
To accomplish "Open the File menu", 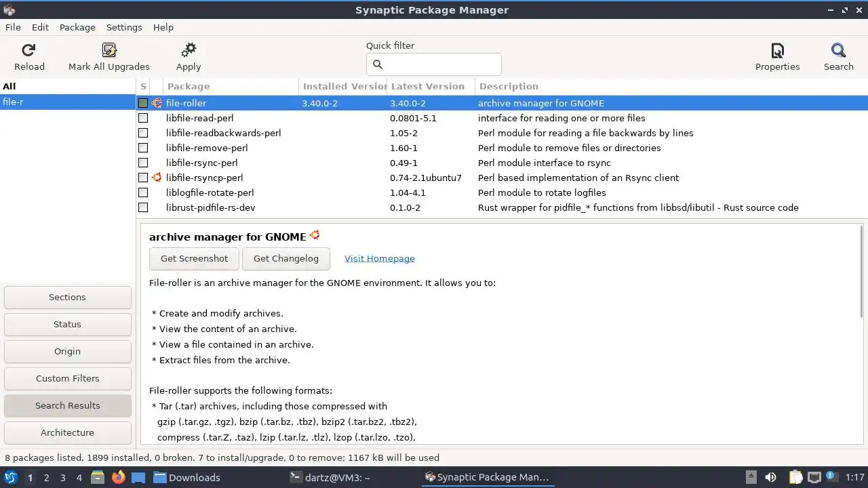I will tap(13, 27).
